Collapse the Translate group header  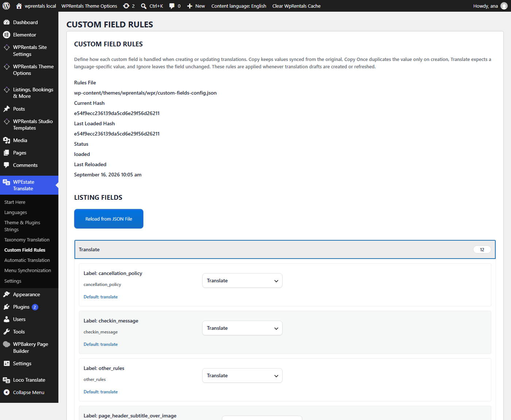[285, 249]
